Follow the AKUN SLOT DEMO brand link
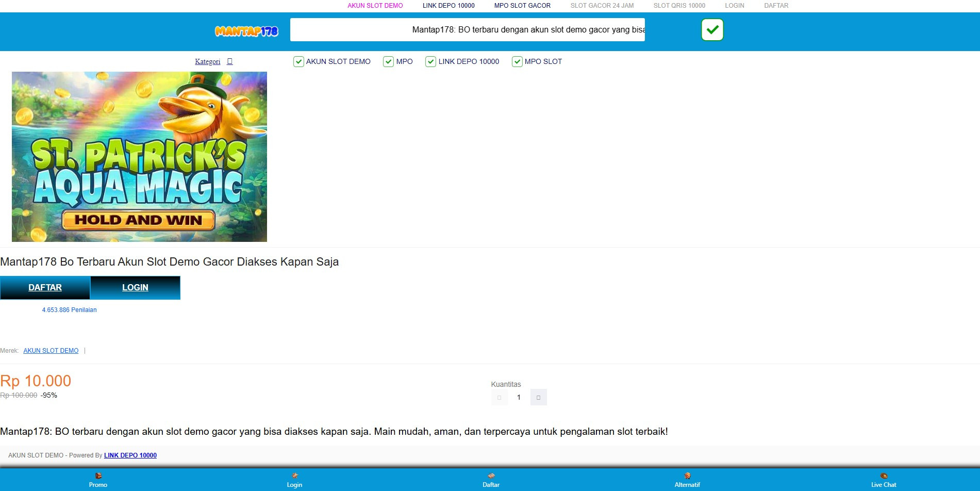The height and width of the screenshot is (491, 980). (51, 351)
